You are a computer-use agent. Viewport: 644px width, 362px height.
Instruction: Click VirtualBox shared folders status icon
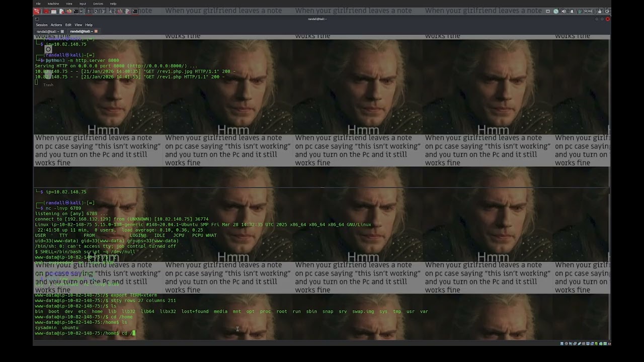[x=584, y=344]
